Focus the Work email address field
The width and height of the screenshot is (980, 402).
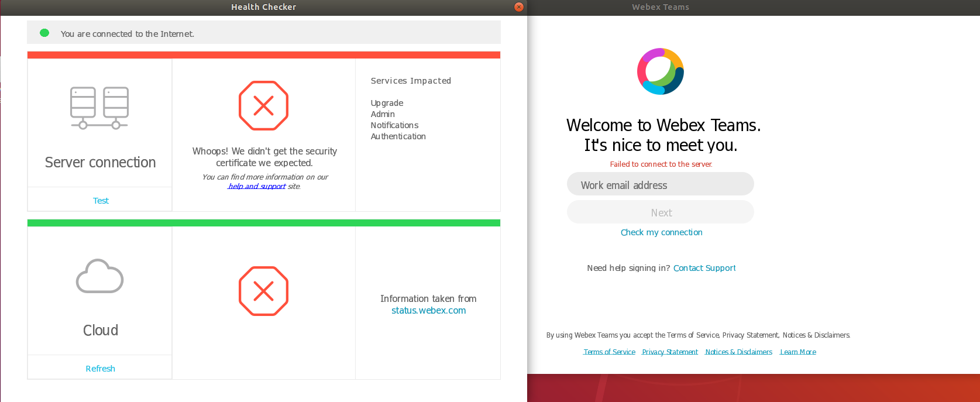(661, 184)
